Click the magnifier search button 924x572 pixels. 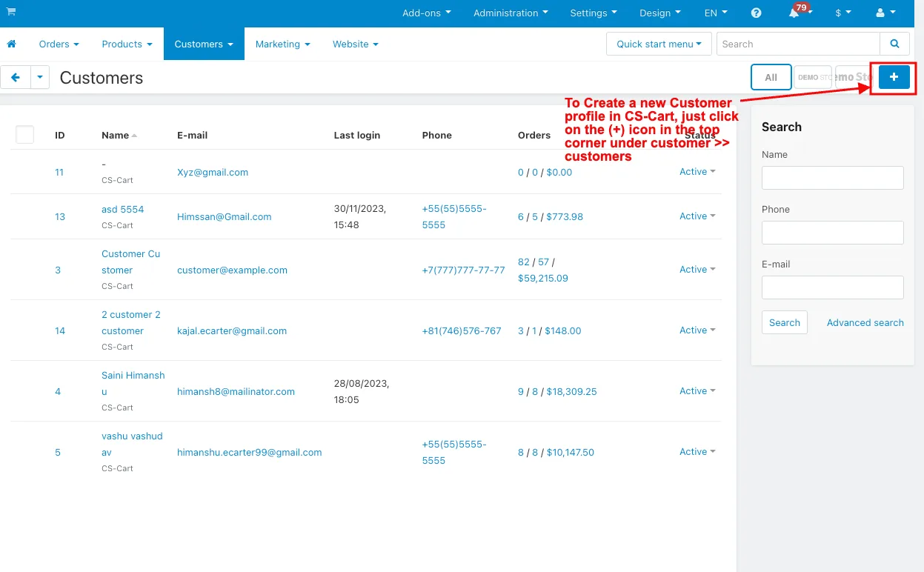pos(895,44)
